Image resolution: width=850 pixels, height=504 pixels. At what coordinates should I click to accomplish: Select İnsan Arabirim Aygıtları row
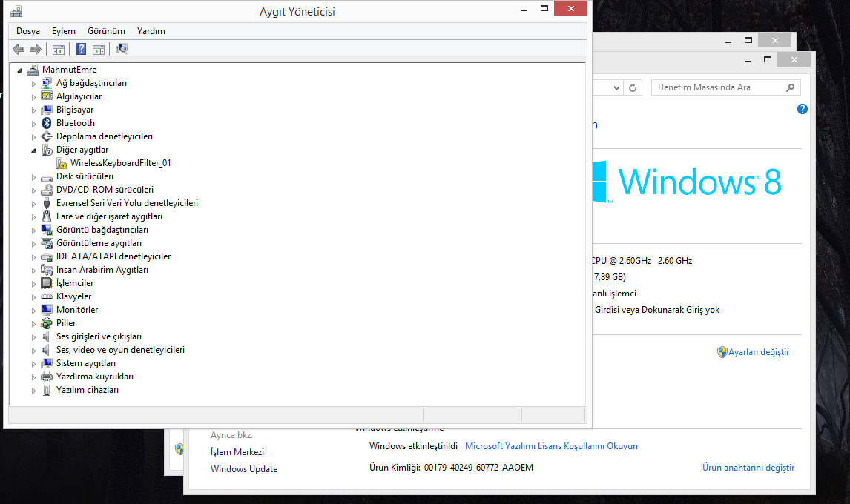(102, 270)
